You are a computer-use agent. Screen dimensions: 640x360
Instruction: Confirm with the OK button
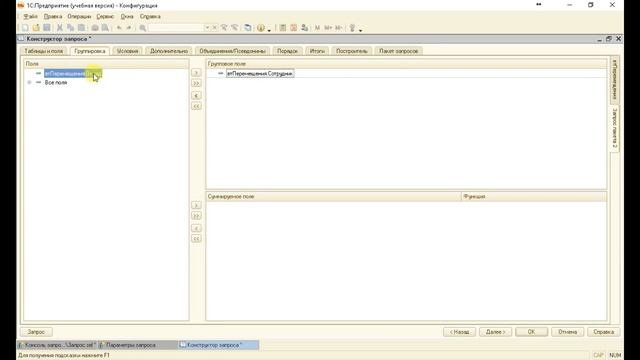(531, 332)
